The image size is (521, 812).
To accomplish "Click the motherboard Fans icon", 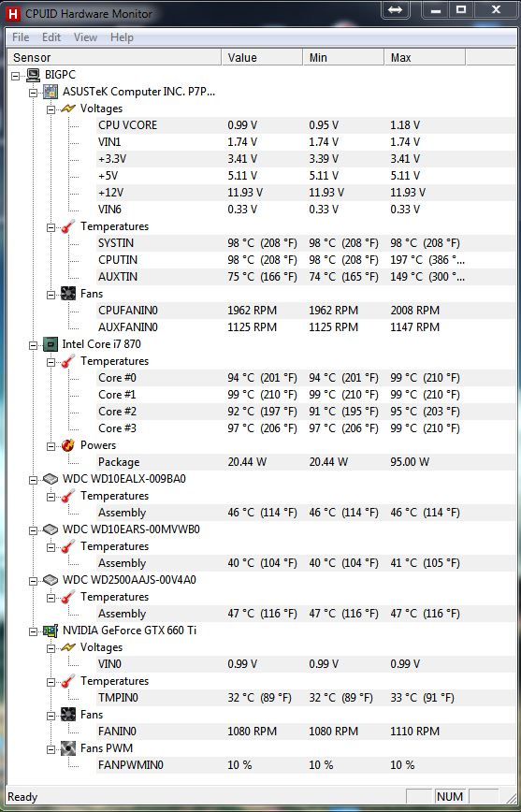I will pos(68,294).
